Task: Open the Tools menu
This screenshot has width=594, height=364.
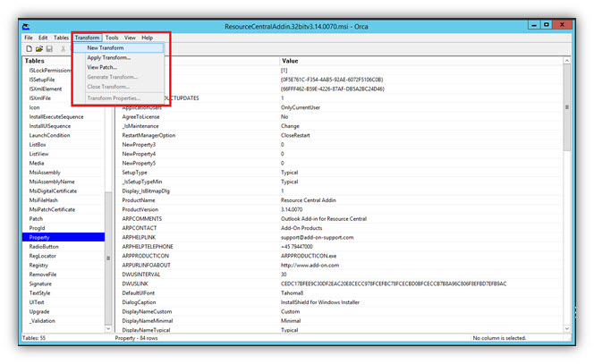Action: click(112, 38)
